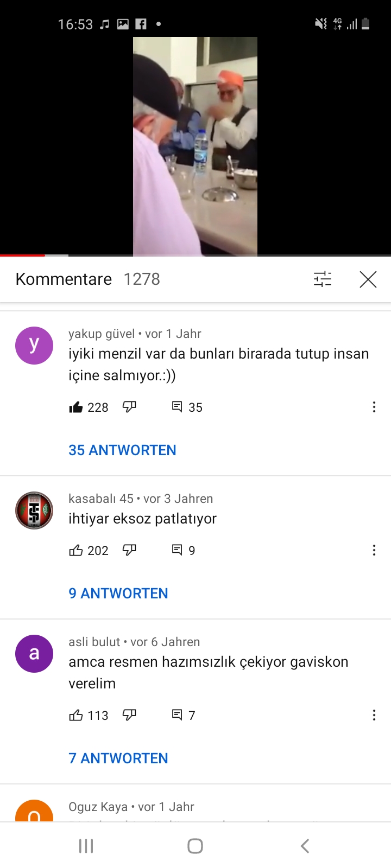Open more options for yakup güvel's comment
This screenshot has width=391, height=868.
click(x=374, y=407)
